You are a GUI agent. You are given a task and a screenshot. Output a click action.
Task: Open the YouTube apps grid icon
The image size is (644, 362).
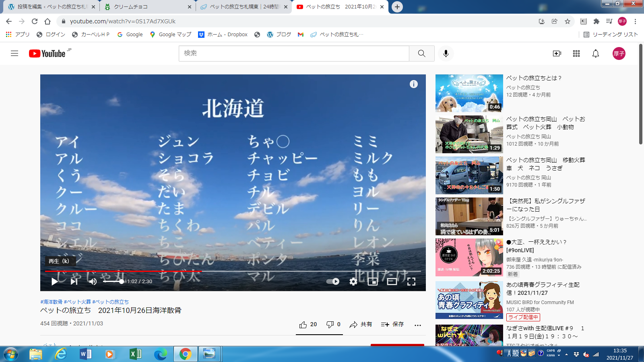(576, 53)
